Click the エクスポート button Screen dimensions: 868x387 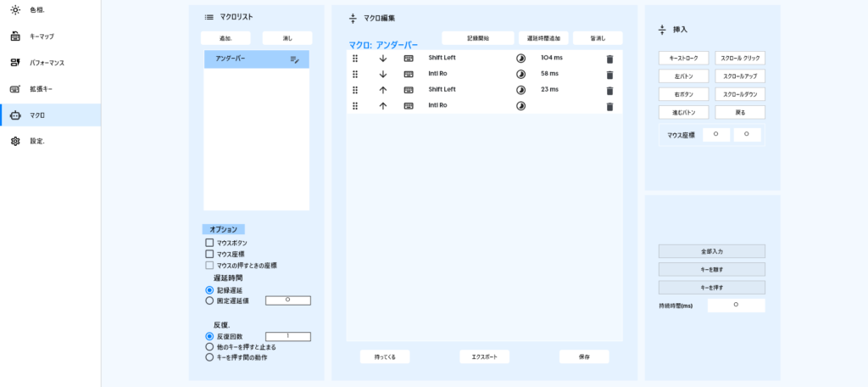(x=484, y=357)
